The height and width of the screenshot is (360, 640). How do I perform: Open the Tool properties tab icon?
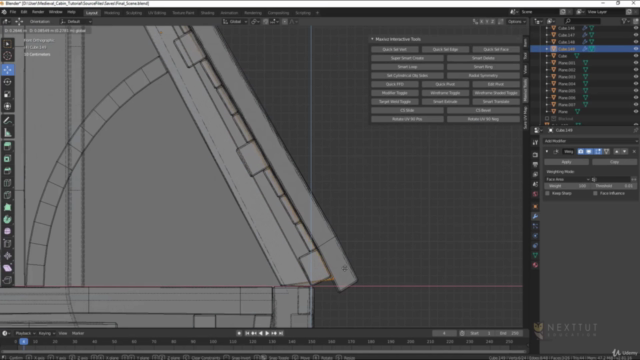tap(535, 142)
